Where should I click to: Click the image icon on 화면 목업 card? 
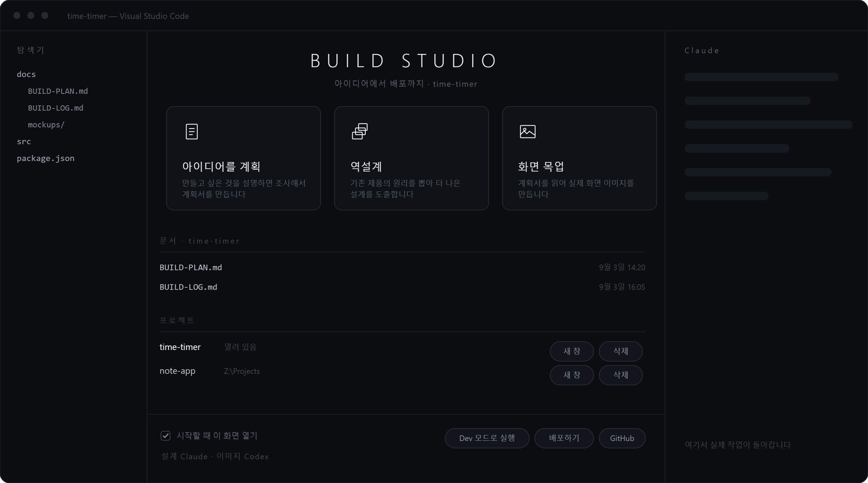pyautogui.click(x=528, y=132)
